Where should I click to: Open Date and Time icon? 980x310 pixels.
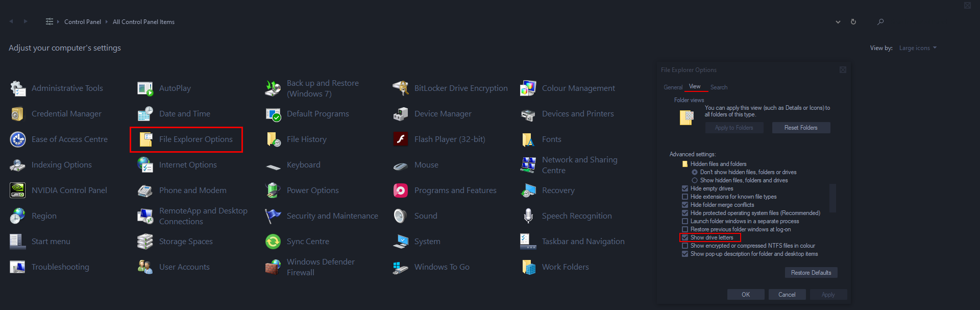click(x=145, y=114)
